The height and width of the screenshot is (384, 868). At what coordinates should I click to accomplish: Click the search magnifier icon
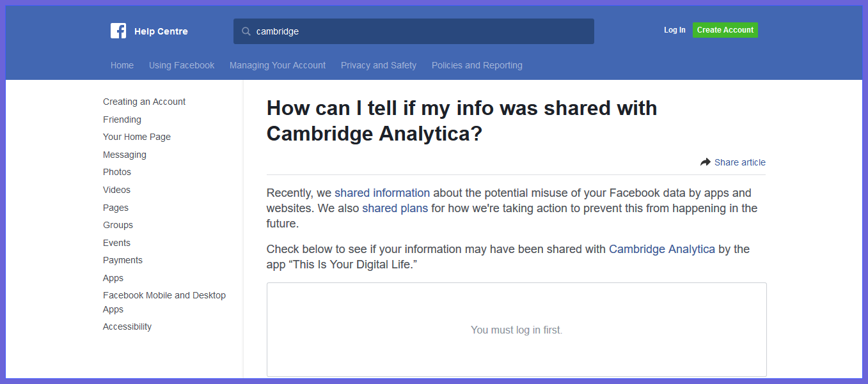tap(246, 31)
